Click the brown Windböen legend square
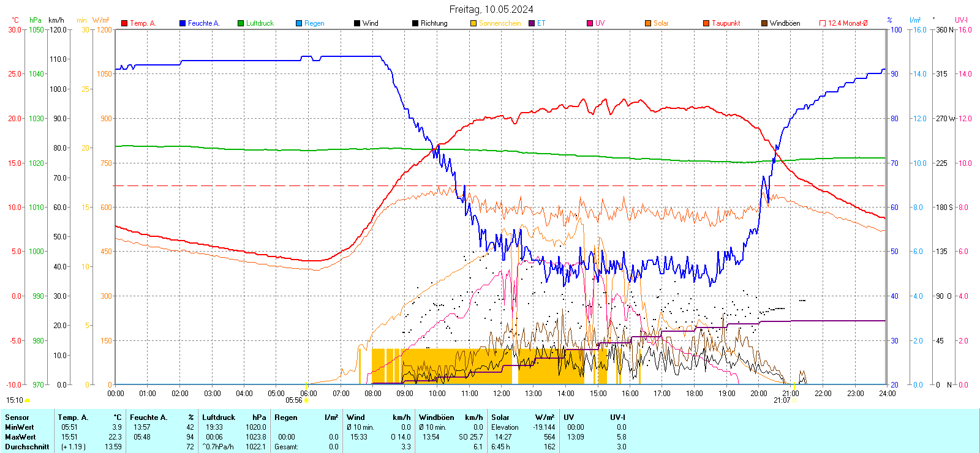This screenshot has width=980, height=453. tap(764, 23)
